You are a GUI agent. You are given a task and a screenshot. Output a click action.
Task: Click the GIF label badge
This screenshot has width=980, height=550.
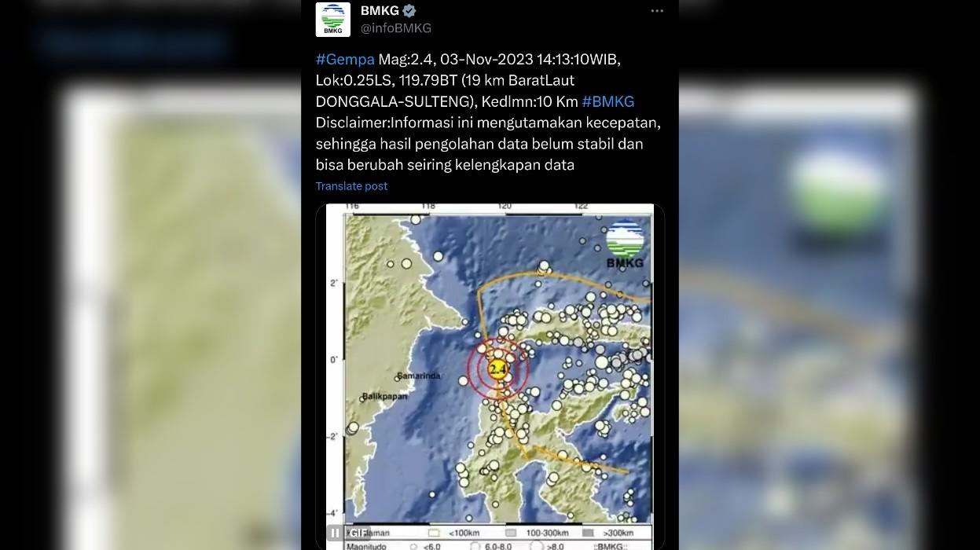[358, 533]
